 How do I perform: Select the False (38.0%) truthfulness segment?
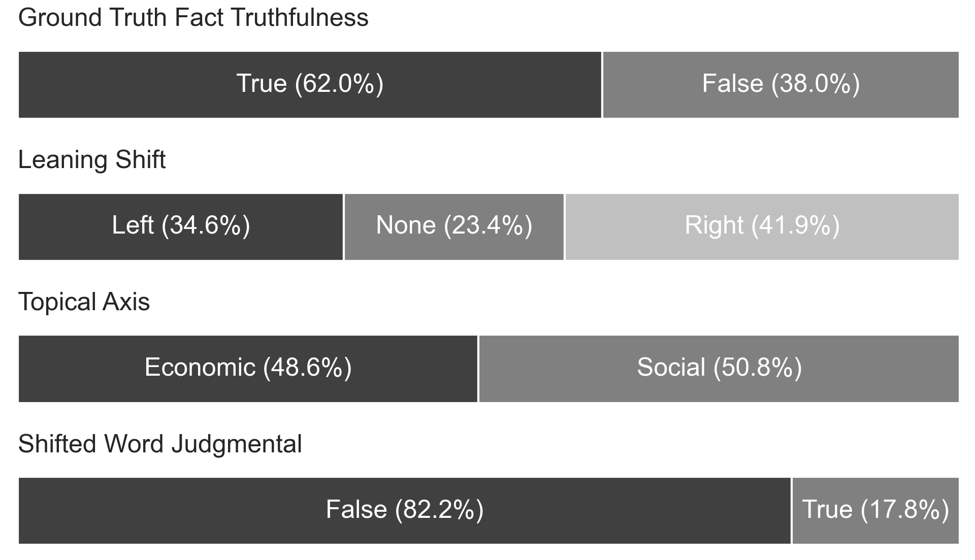pyautogui.click(x=781, y=84)
